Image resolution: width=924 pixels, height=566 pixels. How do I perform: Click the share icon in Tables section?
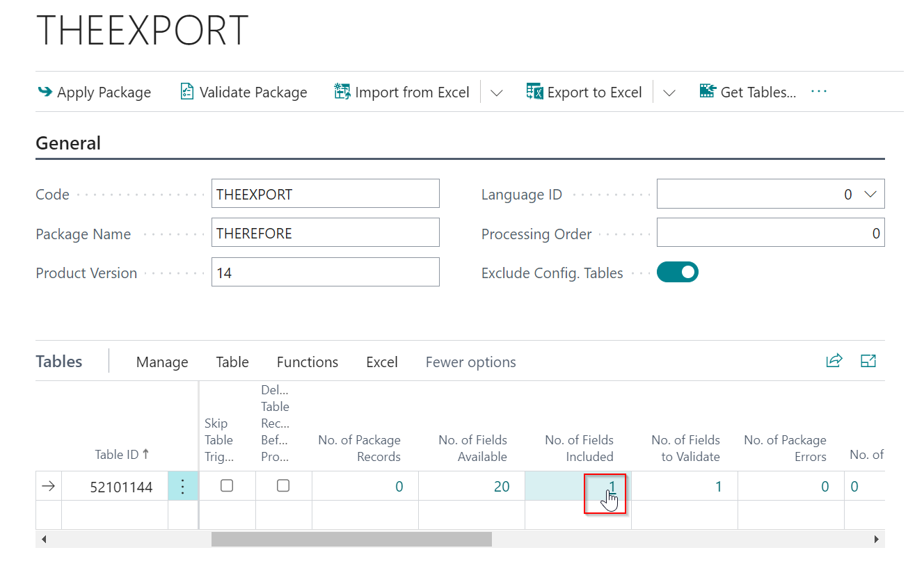[x=834, y=360]
